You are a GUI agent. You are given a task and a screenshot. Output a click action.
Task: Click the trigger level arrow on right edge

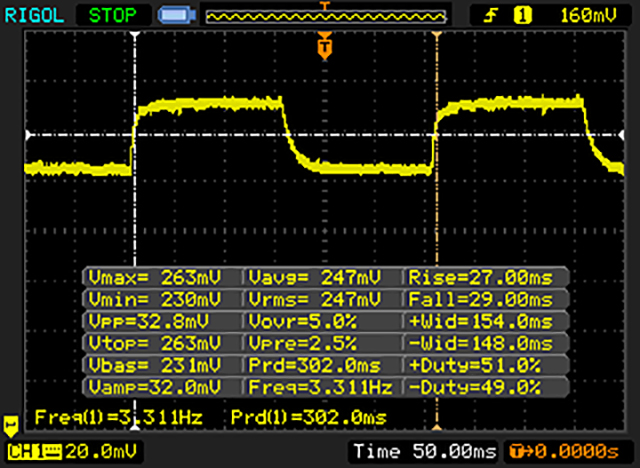coord(621,135)
